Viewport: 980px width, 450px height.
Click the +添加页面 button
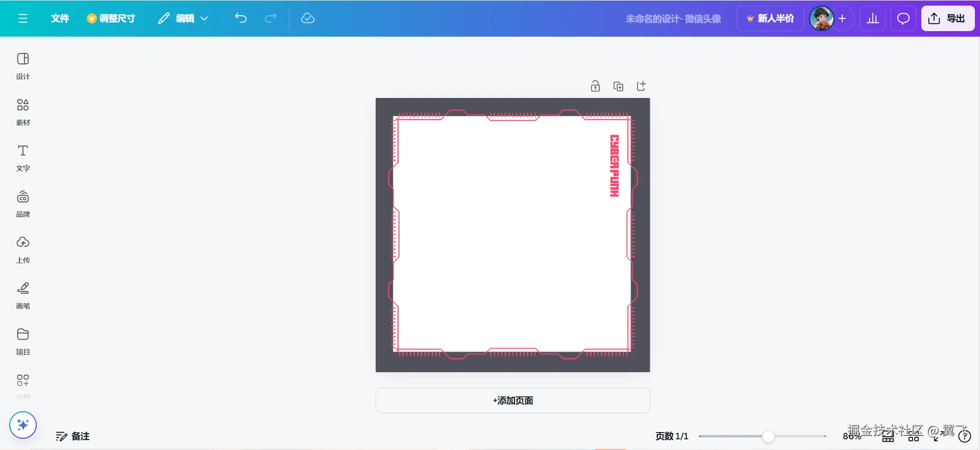(512, 401)
